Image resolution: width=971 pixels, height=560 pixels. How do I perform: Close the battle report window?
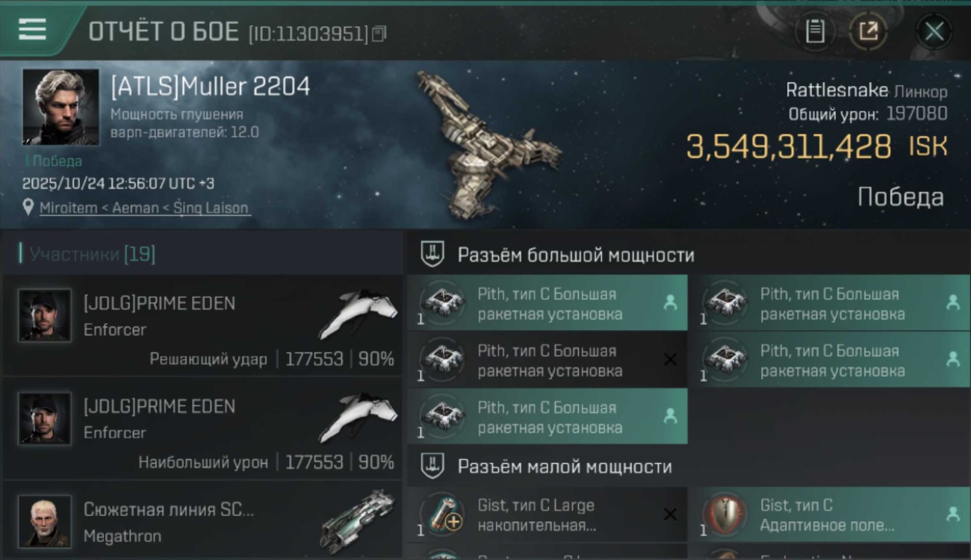click(x=934, y=32)
